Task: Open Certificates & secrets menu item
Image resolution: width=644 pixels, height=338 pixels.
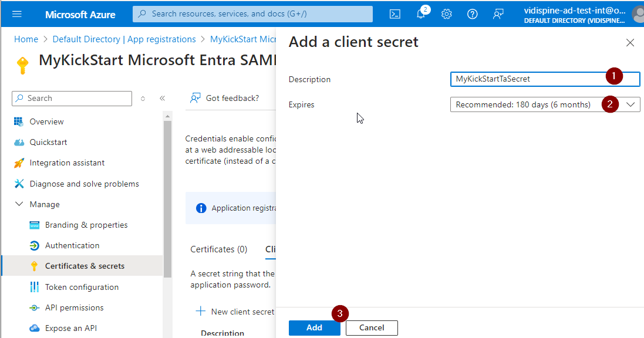Action: tap(85, 266)
